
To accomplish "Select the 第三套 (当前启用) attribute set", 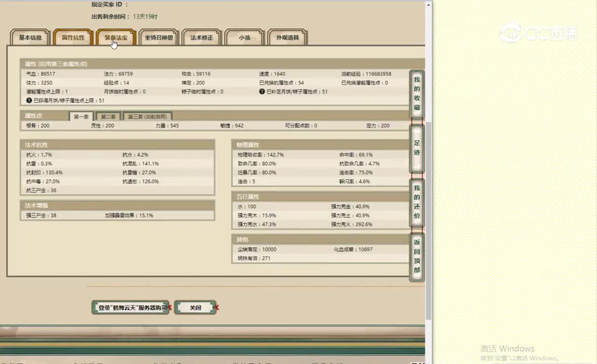I will 148,116.
